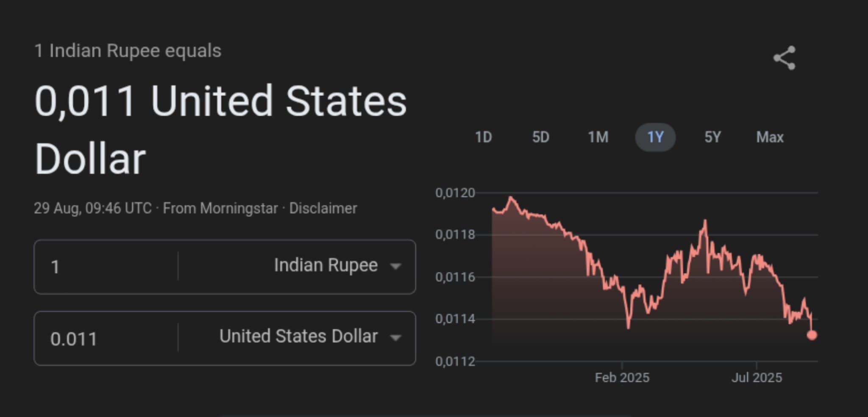Image resolution: width=868 pixels, height=417 pixels.
Task: Select the 1Y time range
Action: click(655, 137)
